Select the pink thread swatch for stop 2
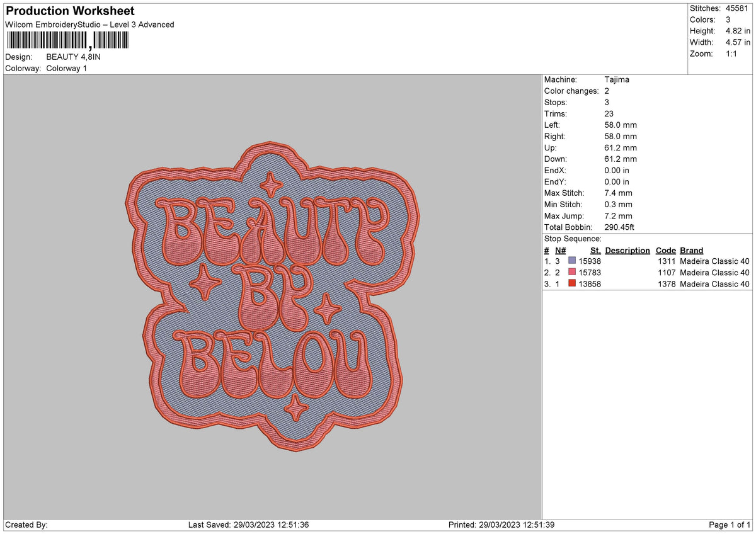Viewport: 756px width, 534px height. point(571,273)
